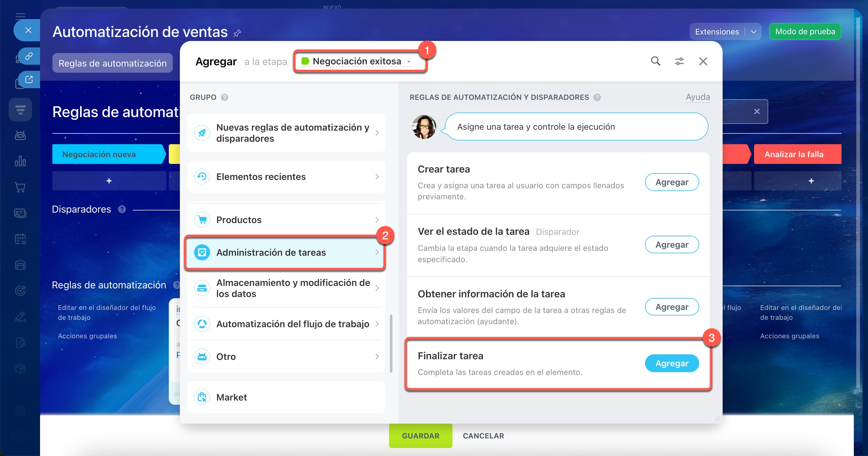Select the Analizar la falla stage
The image size is (868, 456).
pyautogui.click(x=793, y=154)
